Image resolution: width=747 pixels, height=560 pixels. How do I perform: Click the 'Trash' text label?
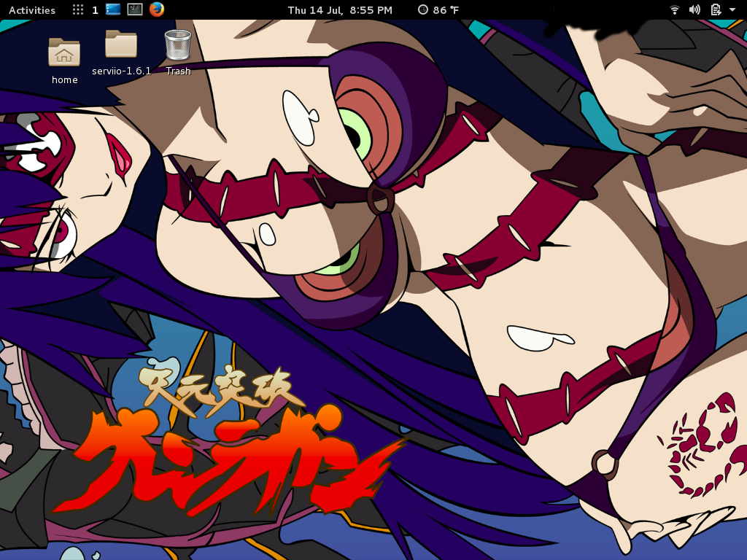178,71
